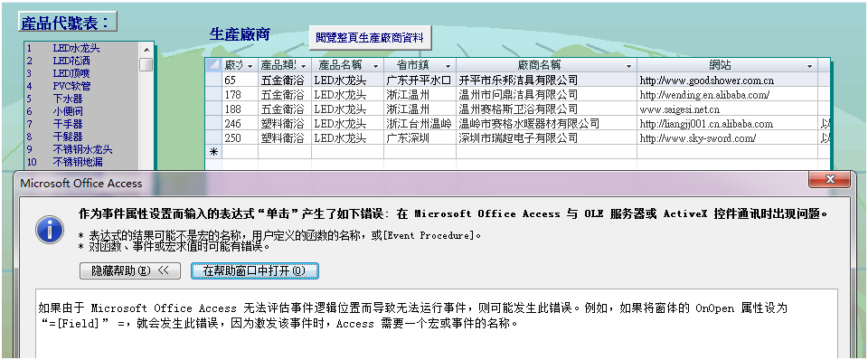
Task: Open the 網站 column filter dropdown
Action: pyautogui.click(x=809, y=65)
